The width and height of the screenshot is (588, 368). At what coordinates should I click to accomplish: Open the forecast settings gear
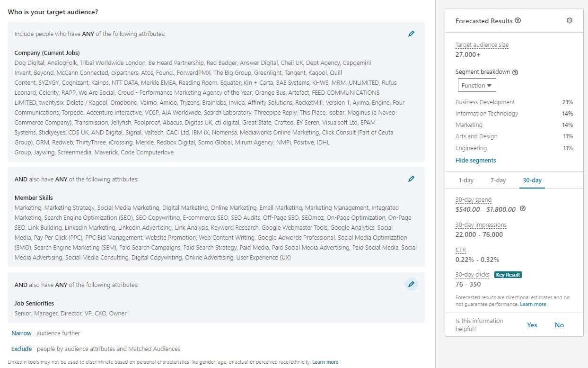570,21
